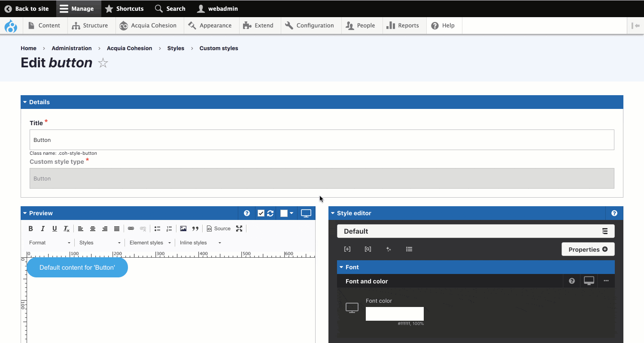Click the ellipsis icon beside Font and color
This screenshot has width=644, height=343.
606,281
